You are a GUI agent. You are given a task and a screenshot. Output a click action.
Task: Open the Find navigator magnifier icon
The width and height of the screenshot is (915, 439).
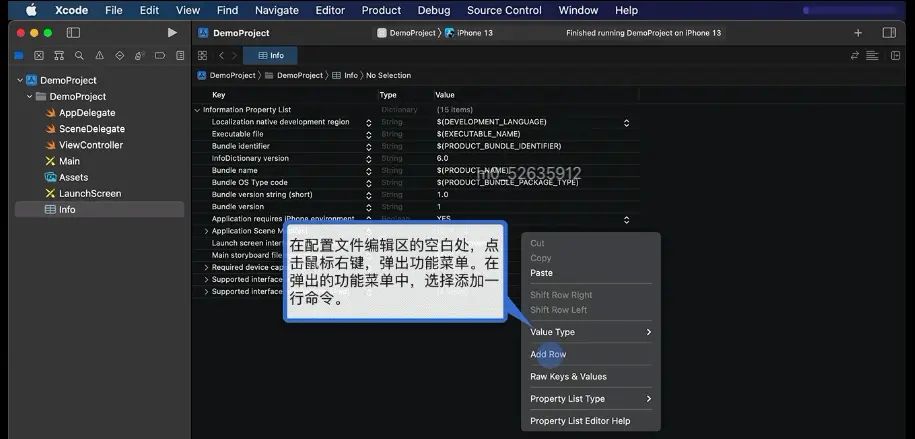(x=79, y=55)
